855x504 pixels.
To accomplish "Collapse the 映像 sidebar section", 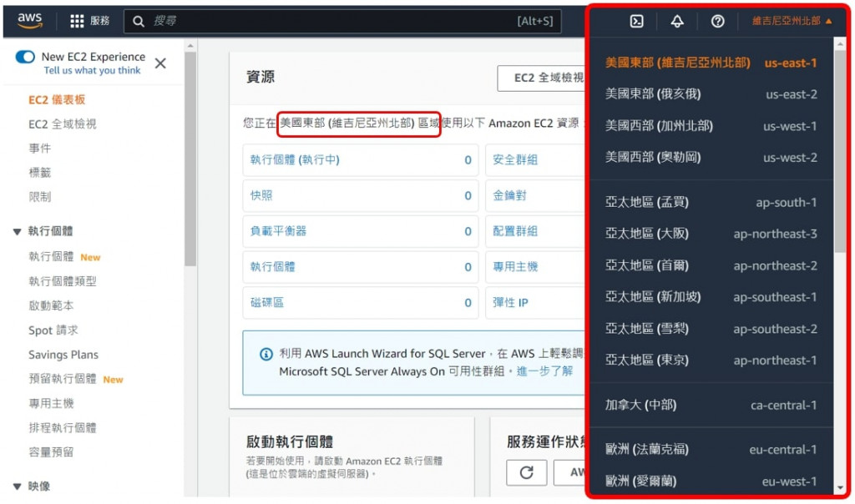I will [x=17, y=486].
